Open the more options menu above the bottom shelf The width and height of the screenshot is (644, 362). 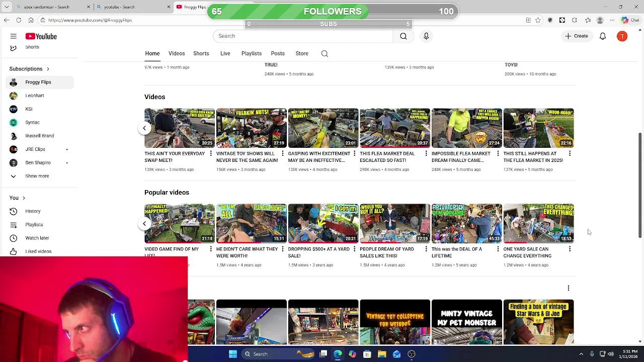[569, 288]
